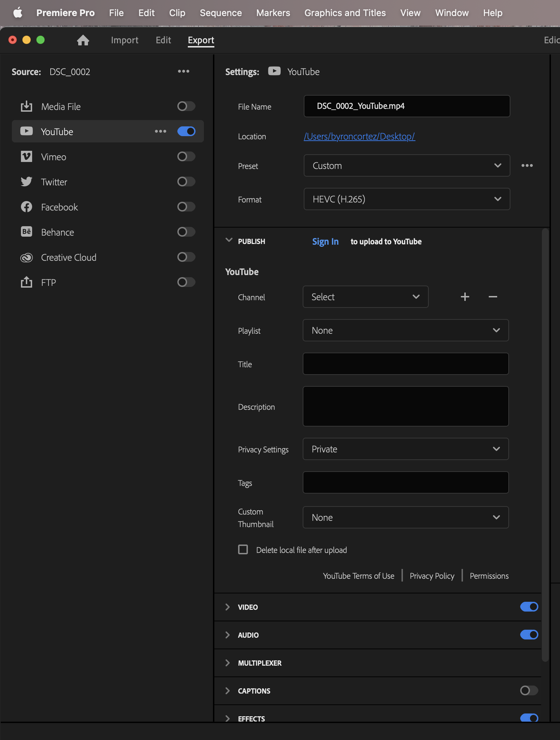Open the Format dropdown showing HEVC

(407, 199)
